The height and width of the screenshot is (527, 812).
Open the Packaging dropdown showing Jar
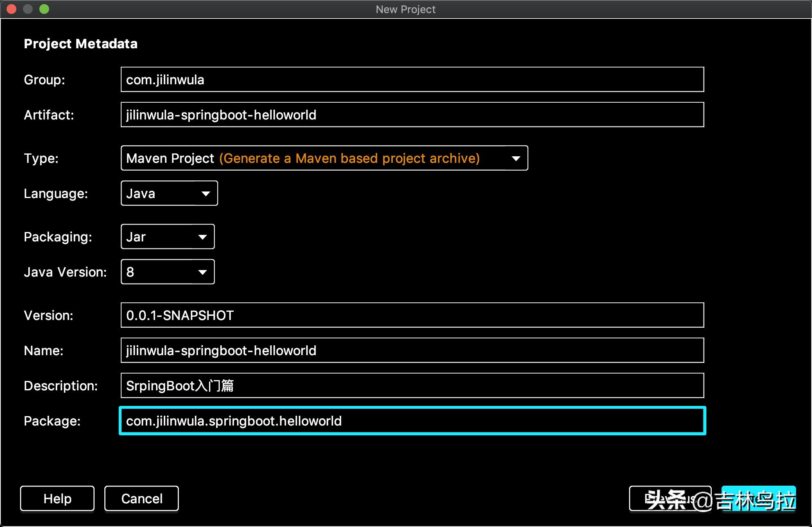[x=167, y=236]
